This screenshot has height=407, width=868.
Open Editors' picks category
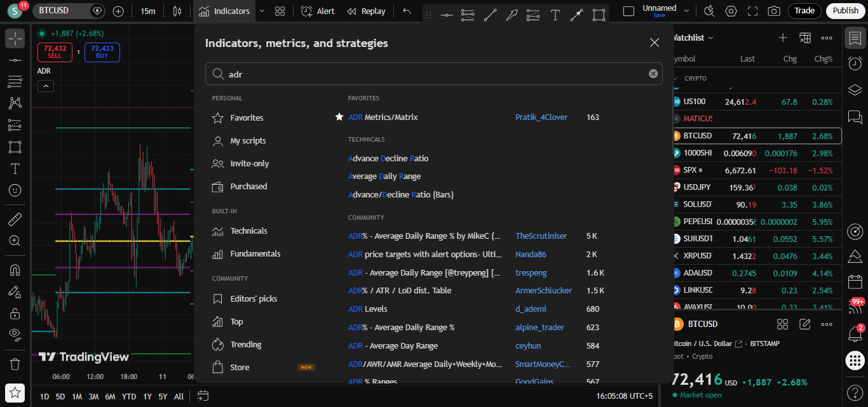tap(254, 299)
